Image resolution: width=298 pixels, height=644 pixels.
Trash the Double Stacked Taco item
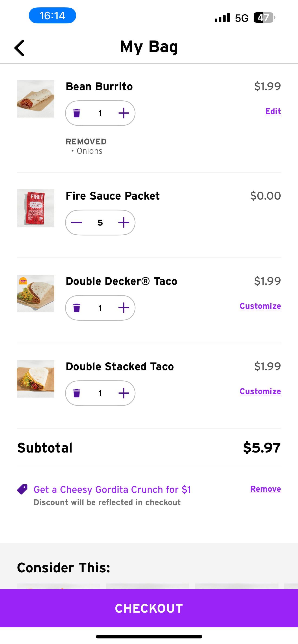77,393
